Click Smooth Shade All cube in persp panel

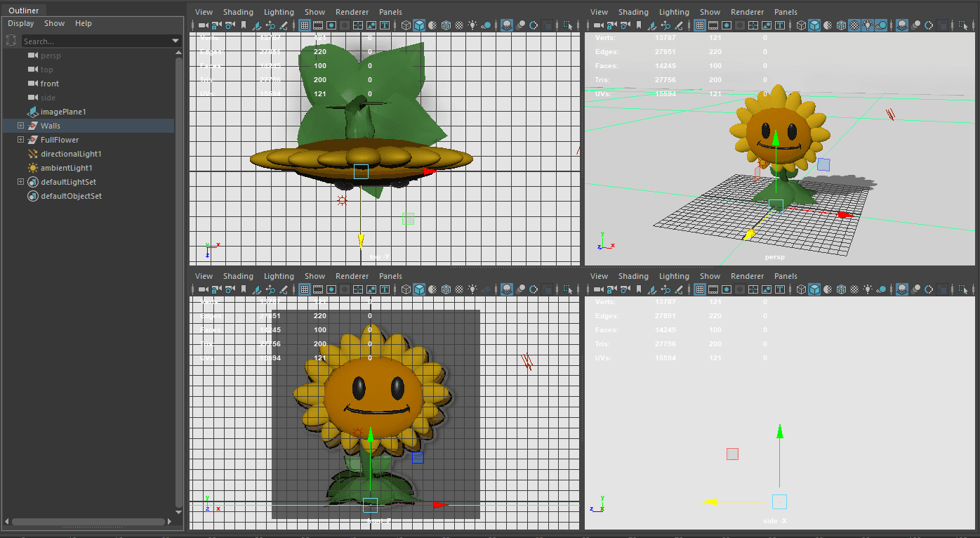click(815, 25)
